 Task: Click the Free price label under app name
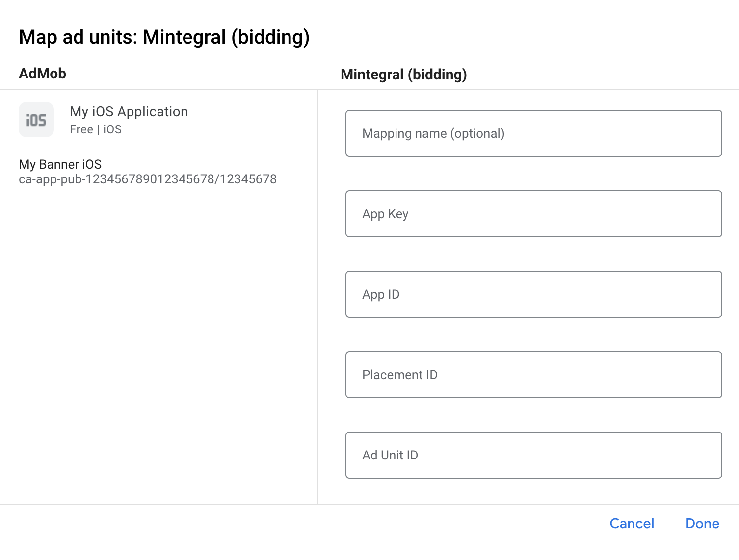point(81,129)
